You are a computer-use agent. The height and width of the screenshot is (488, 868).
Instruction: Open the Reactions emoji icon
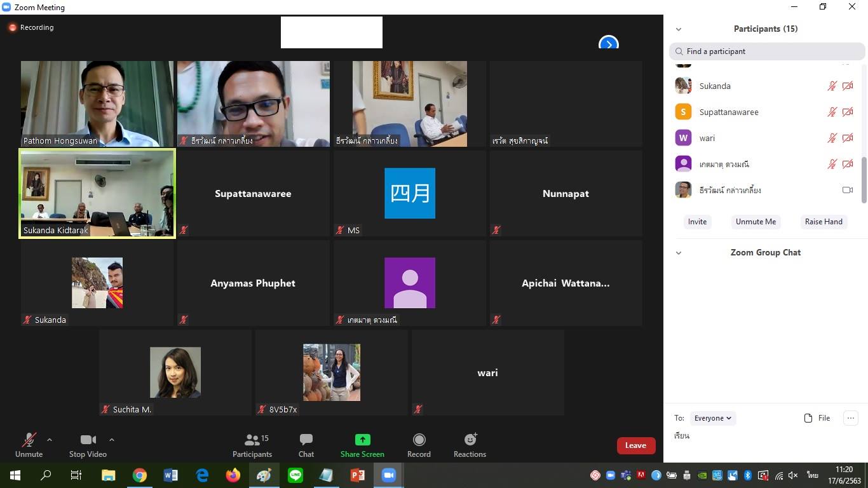[x=470, y=440]
